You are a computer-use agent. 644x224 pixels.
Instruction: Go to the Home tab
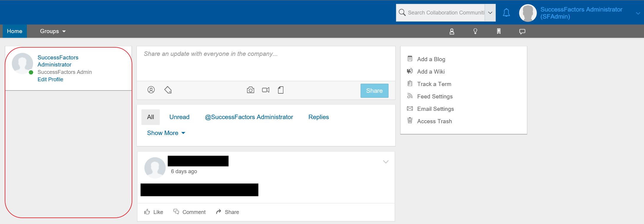pos(15,31)
